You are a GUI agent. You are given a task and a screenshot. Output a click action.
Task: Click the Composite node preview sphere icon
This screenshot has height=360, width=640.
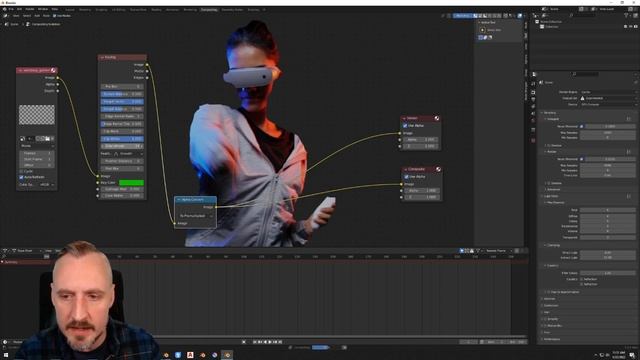point(438,169)
